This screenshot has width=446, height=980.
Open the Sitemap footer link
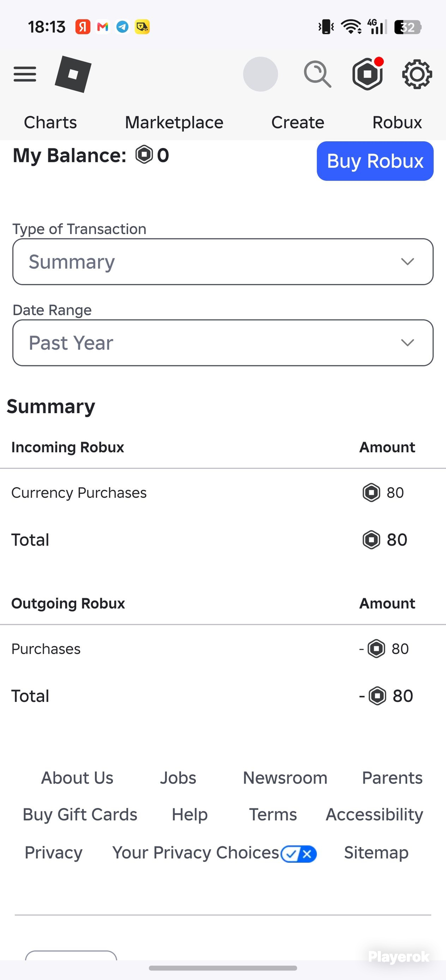point(376,853)
